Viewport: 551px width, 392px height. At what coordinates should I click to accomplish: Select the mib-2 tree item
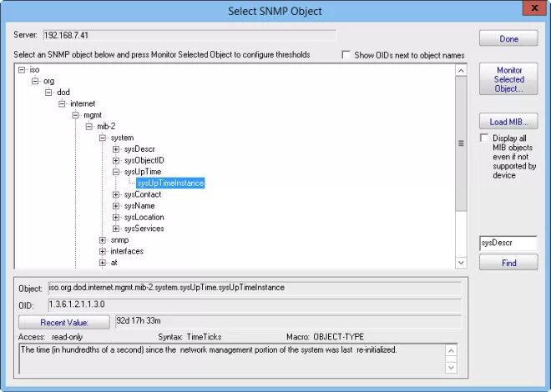pyautogui.click(x=106, y=126)
